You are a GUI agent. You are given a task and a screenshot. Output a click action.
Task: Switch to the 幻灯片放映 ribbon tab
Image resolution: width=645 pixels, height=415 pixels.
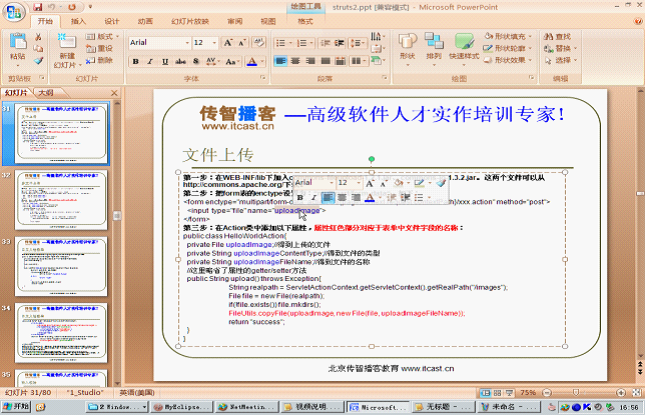(x=190, y=21)
